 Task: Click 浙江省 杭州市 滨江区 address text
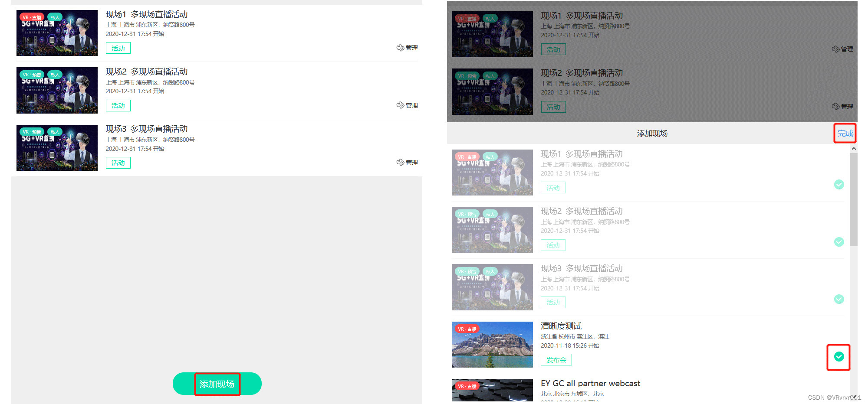pyautogui.click(x=575, y=336)
